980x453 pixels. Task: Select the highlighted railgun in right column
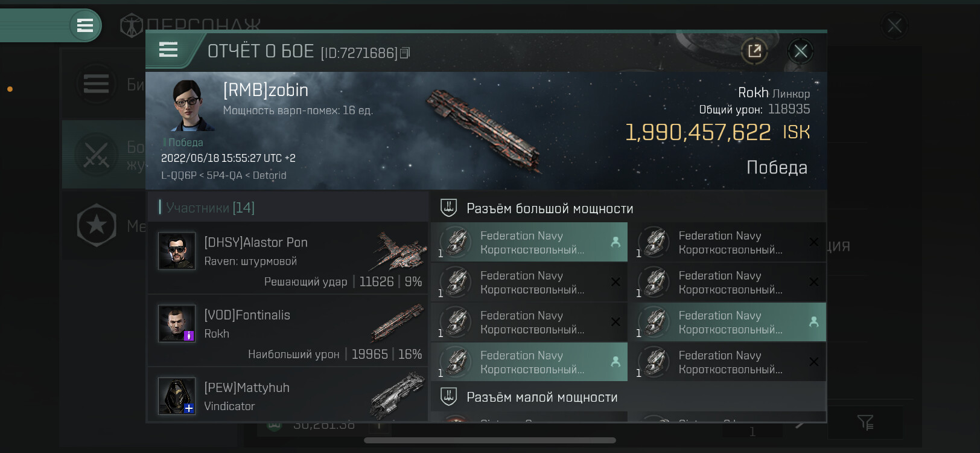coord(727,322)
